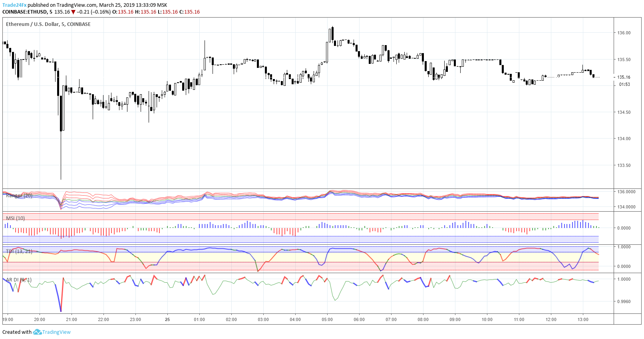
Task: Click the 11:00 time axis label
Action: click(x=519, y=319)
